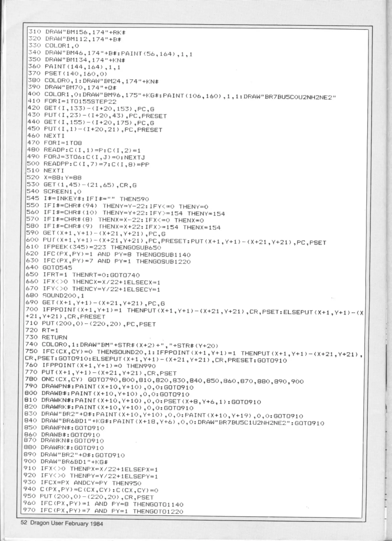The height and width of the screenshot is (541, 392).
Task: Click line 730 RETURN
Action: click(46, 338)
